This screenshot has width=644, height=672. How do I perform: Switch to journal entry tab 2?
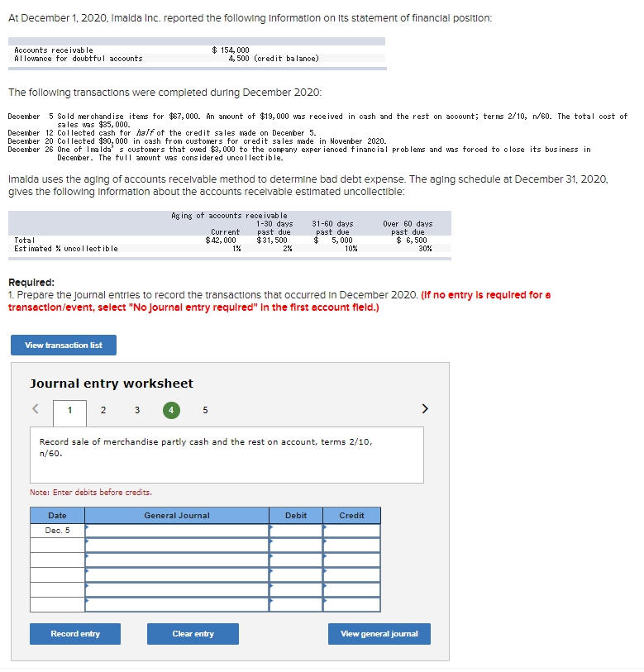coord(103,410)
